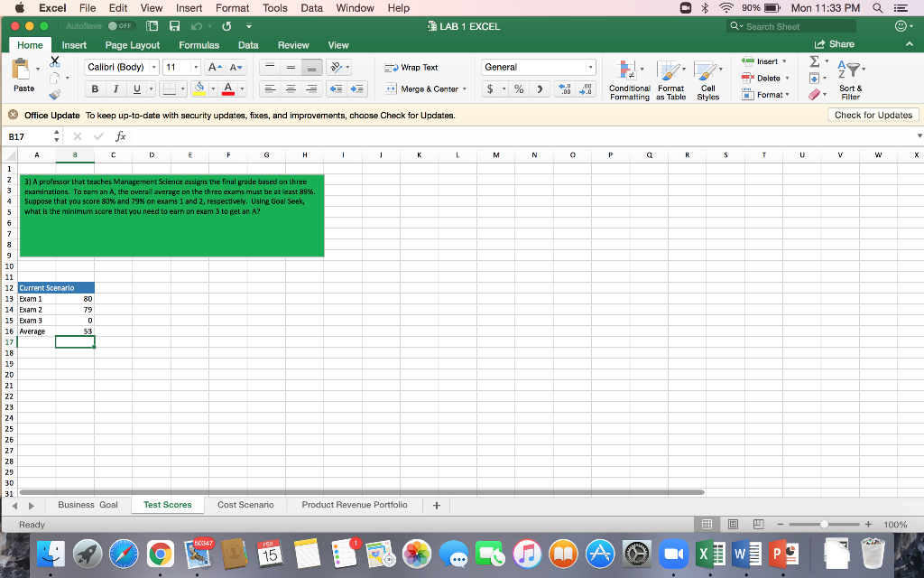Image resolution: width=924 pixels, height=578 pixels.
Task: Cut selection with scissors icon
Action: tap(55, 61)
